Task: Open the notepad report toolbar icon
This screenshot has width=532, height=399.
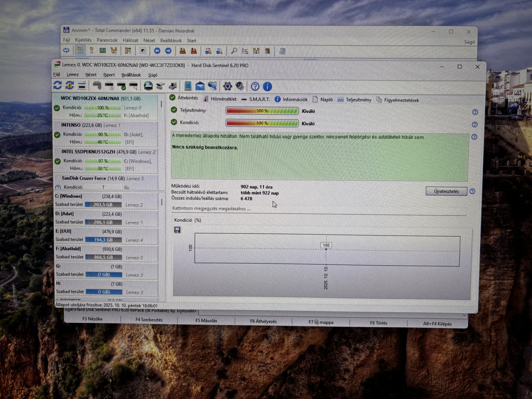Action: 188,86
